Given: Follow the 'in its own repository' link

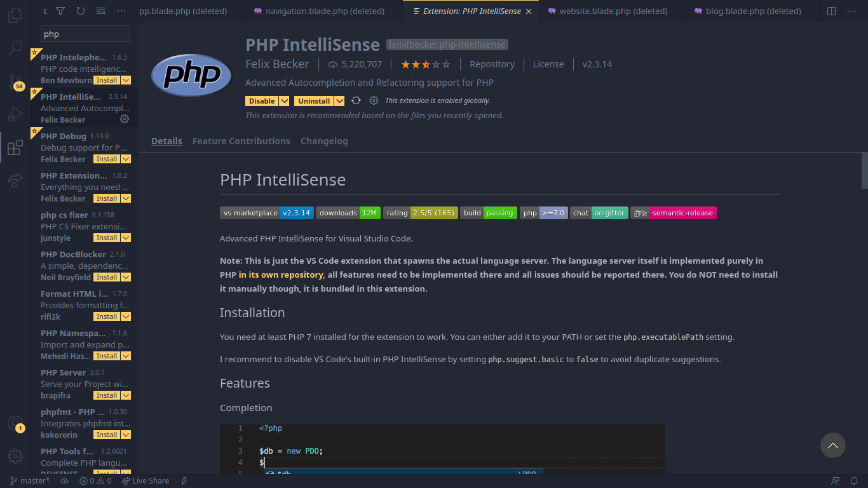Looking at the screenshot, I should click(x=281, y=274).
